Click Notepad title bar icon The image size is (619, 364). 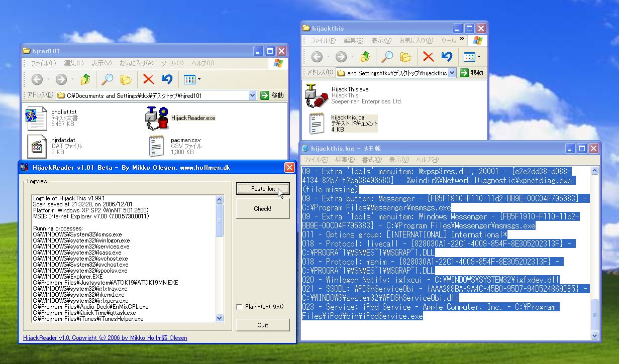coord(306,148)
